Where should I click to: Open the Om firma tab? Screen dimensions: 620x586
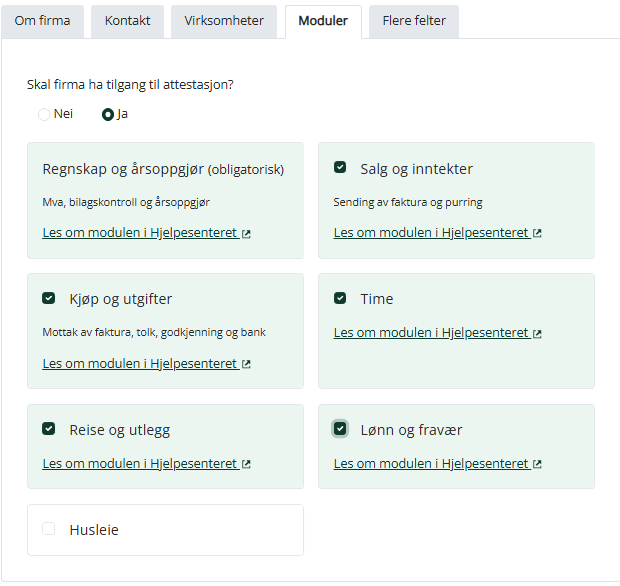point(42,21)
